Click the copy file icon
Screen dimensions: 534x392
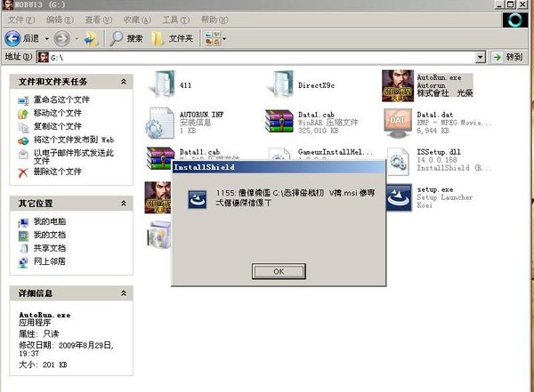pyautogui.click(x=23, y=128)
